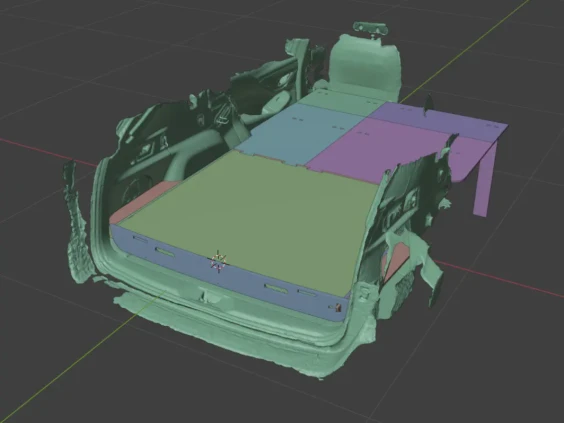The width and height of the screenshot is (564, 423).
Task: Select the purple vertical leg panel
Action: click(x=485, y=180)
